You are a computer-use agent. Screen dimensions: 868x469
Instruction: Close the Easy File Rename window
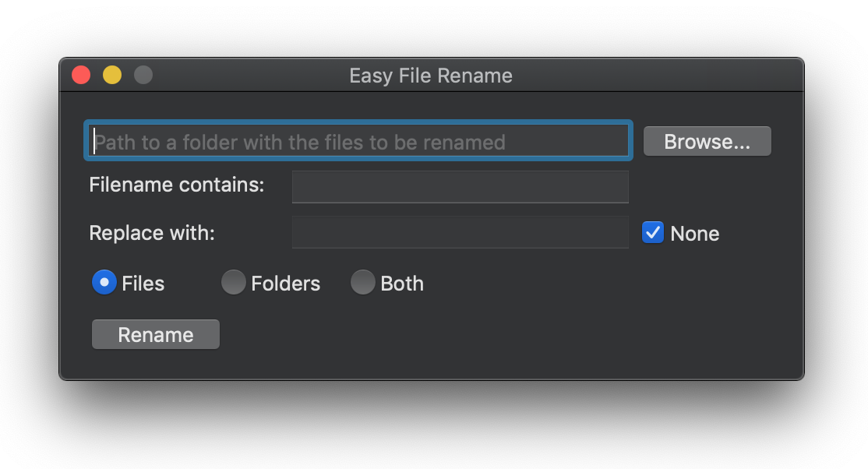(81, 75)
